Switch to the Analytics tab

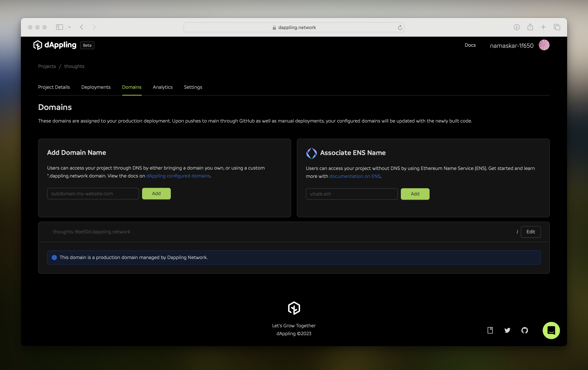pyautogui.click(x=163, y=87)
